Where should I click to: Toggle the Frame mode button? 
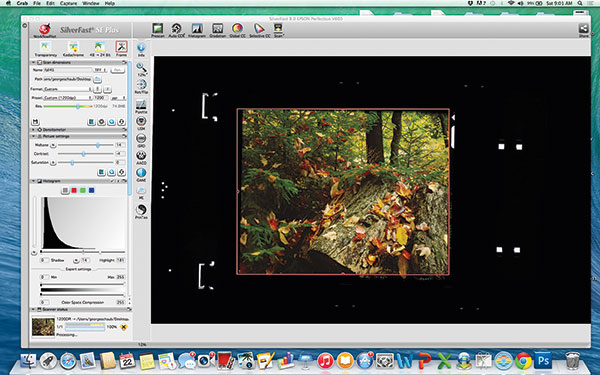click(x=121, y=49)
